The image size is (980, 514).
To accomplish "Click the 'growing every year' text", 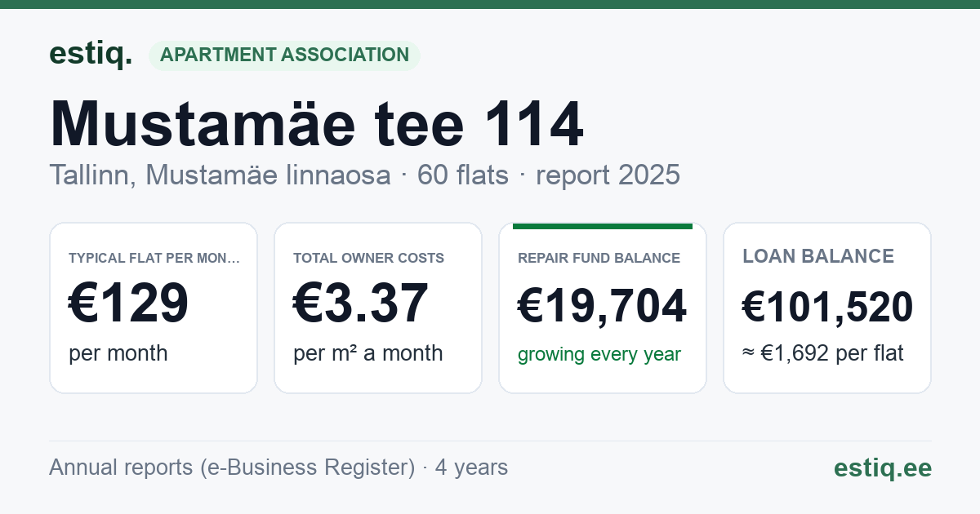I will 599,355.
